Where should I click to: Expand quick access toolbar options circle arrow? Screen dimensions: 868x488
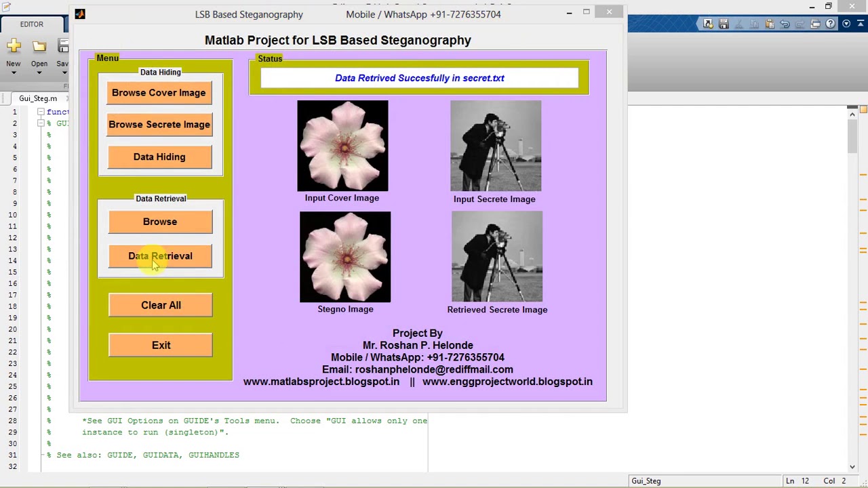[846, 24]
